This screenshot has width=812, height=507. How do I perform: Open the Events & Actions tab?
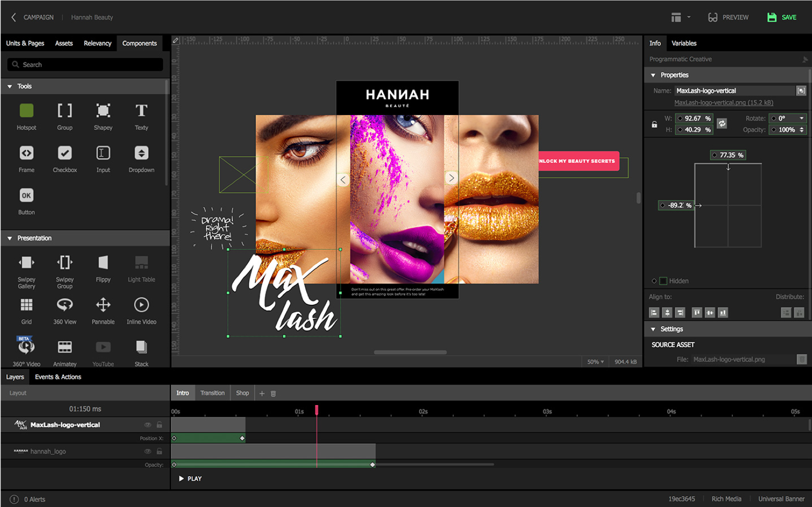click(58, 377)
